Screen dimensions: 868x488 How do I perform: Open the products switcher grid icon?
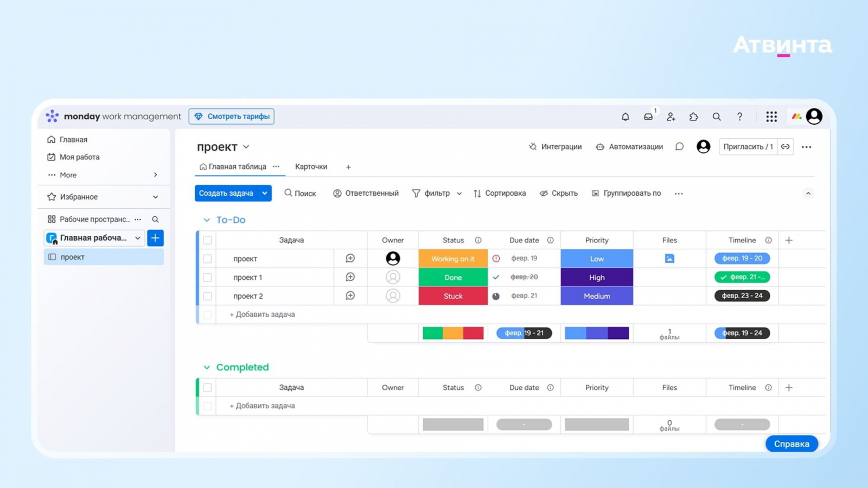pyautogui.click(x=771, y=117)
